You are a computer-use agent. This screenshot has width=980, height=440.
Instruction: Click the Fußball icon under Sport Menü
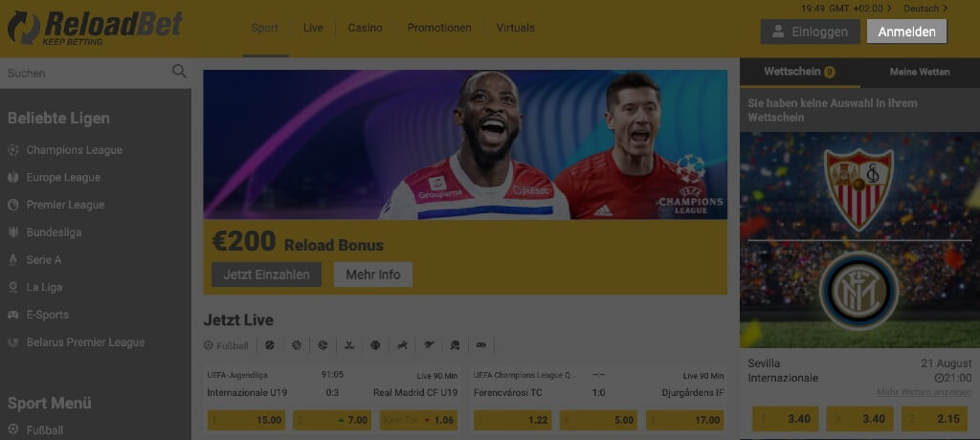(13, 430)
